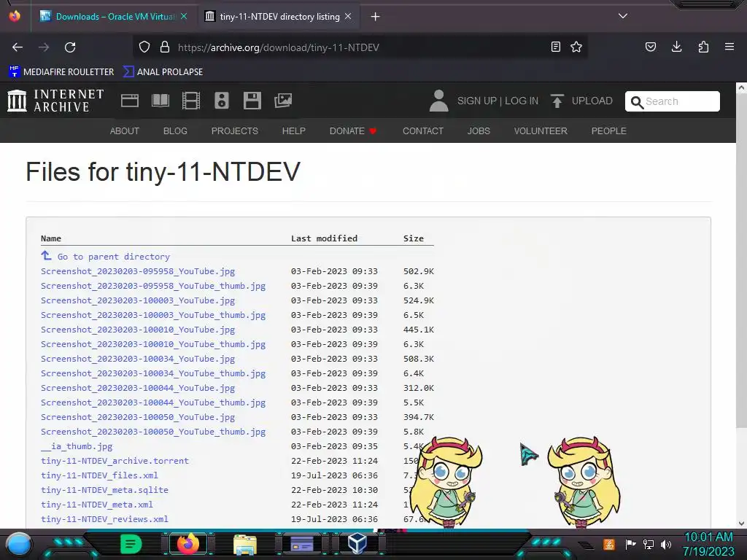Viewport: 747px width, 560px height.
Task: Open the Internet Archive video film icon
Action: coord(191,101)
